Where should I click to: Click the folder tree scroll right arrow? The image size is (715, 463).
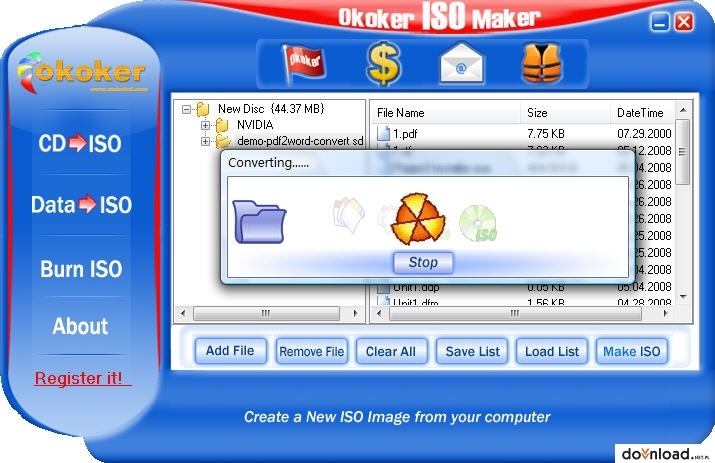click(356, 313)
